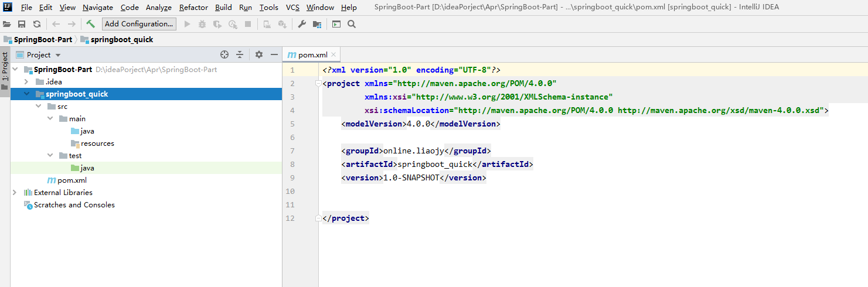Click the Run play icon
The height and width of the screenshot is (287, 868).
(x=188, y=24)
